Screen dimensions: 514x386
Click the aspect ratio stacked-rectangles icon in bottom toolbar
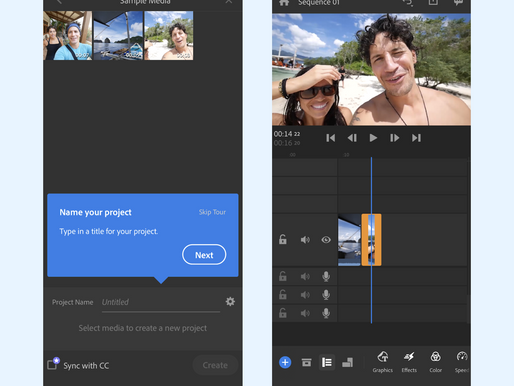tap(347, 362)
